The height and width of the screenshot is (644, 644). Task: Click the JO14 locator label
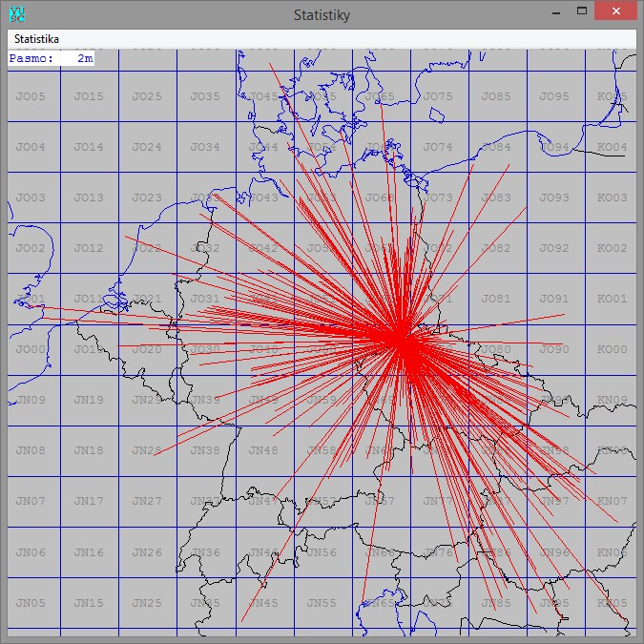click(x=89, y=147)
